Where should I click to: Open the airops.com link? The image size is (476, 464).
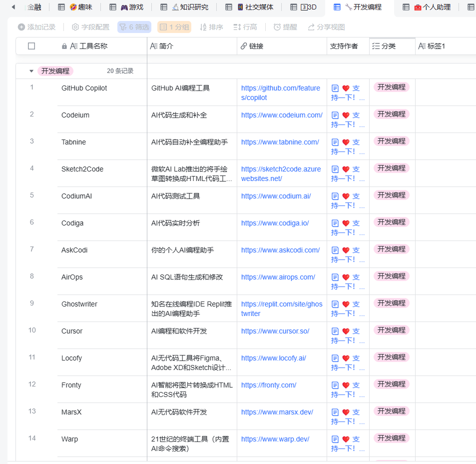coord(278,277)
